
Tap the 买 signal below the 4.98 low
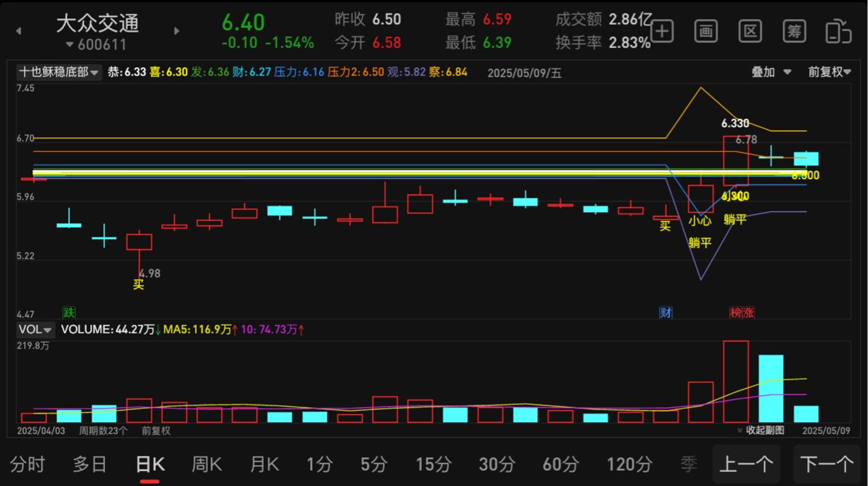139,285
